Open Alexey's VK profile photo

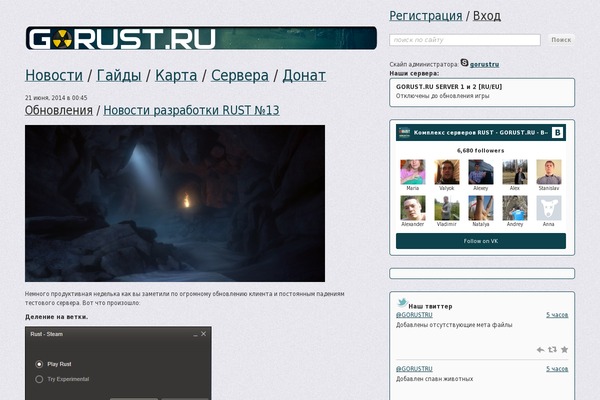[481, 172]
